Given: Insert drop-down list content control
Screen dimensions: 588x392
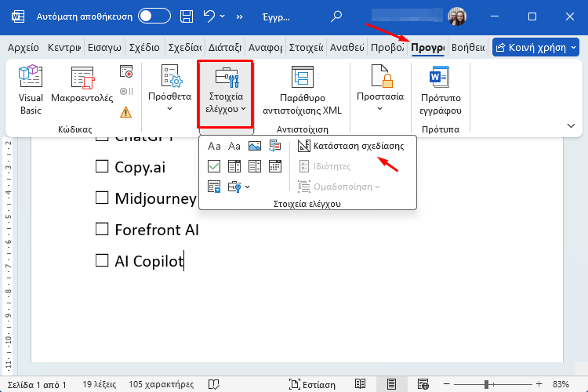Looking at the screenshot, I should coord(255,166).
